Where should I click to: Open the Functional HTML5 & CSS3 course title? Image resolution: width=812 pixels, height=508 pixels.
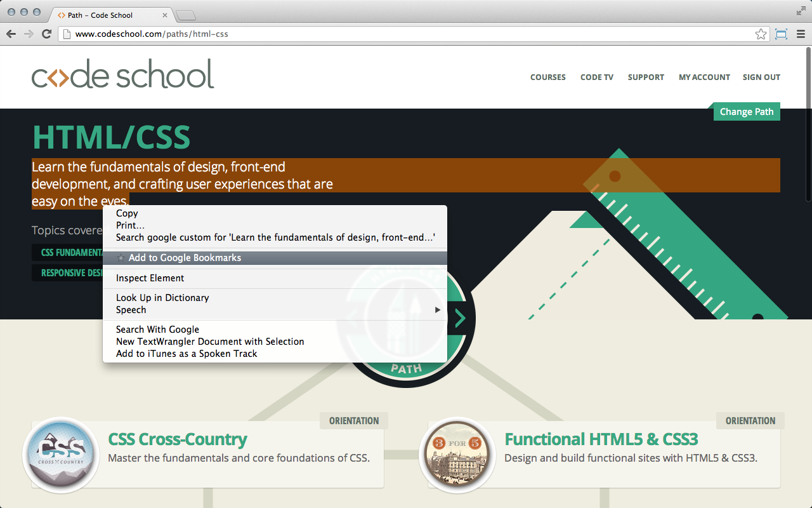click(601, 439)
